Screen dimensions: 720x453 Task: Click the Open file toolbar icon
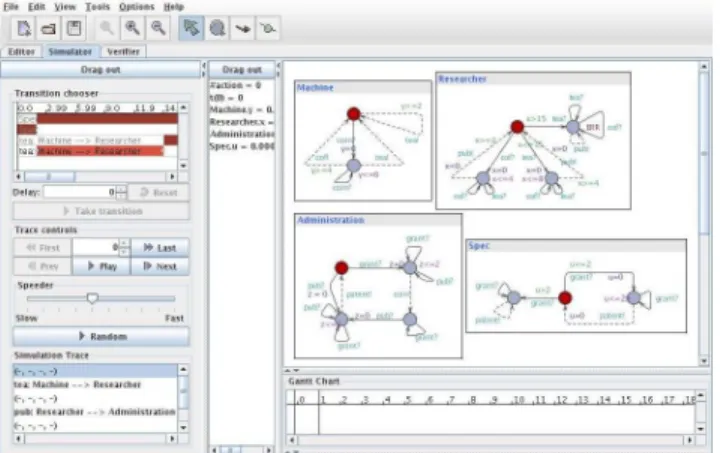click(49, 28)
